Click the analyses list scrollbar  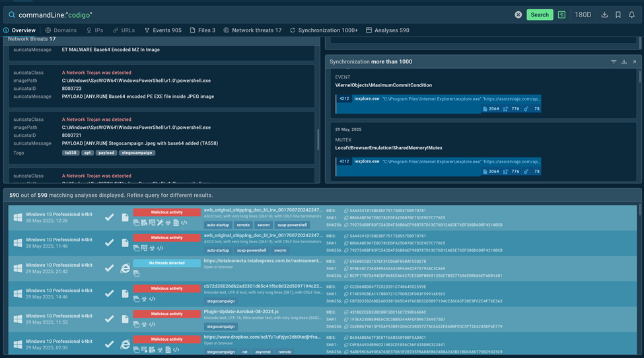point(639,210)
